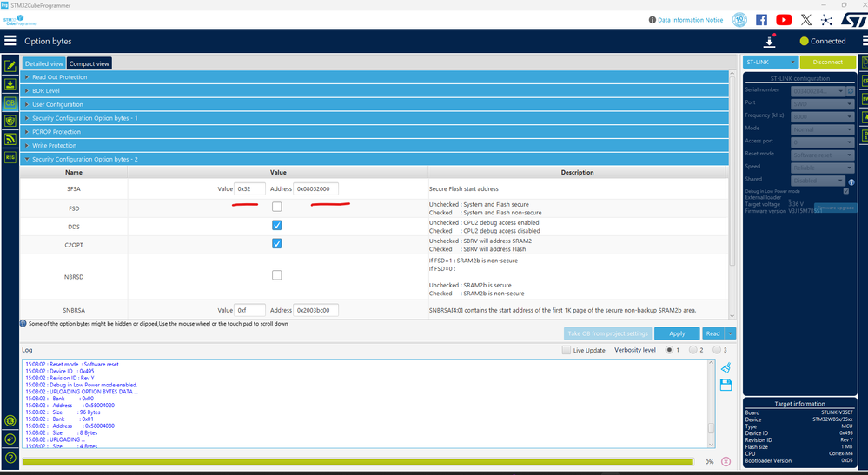Click the ST logo
This screenshot has height=475, width=868.
[x=853, y=20]
